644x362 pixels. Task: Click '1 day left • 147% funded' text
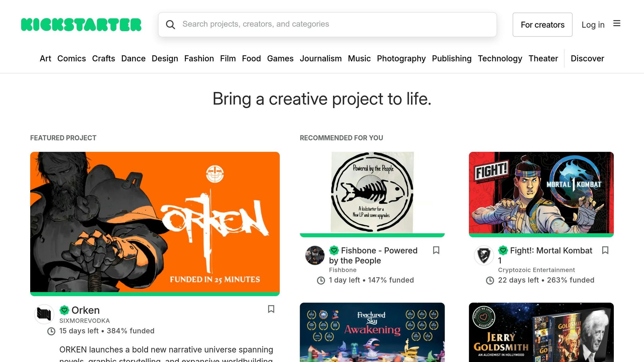[x=371, y=280]
